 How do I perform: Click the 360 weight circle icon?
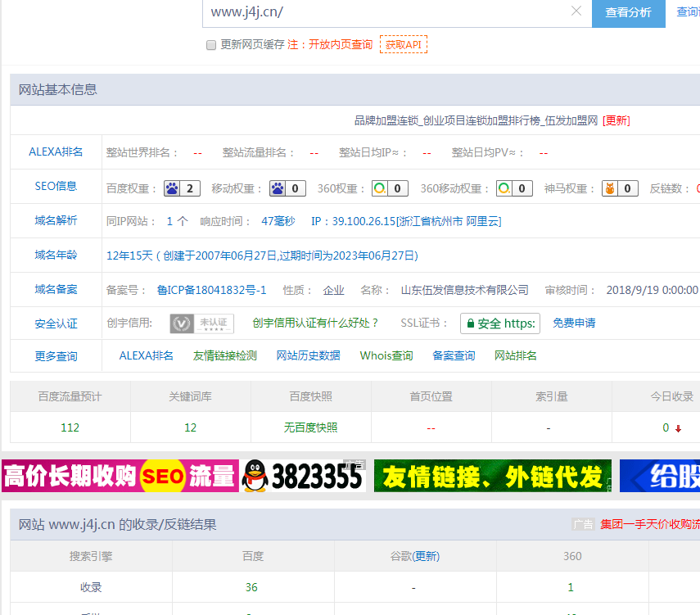tap(380, 188)
